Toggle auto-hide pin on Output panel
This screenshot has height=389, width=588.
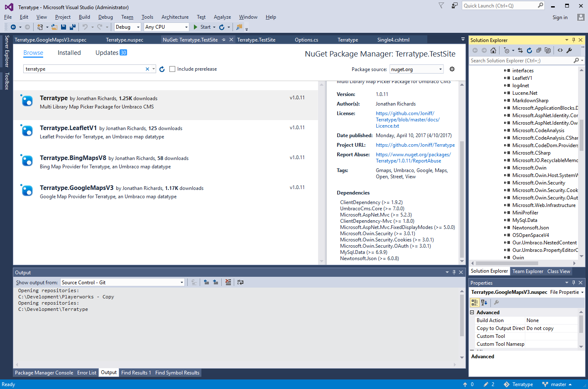pyautogui.click(x=454, y=272)
